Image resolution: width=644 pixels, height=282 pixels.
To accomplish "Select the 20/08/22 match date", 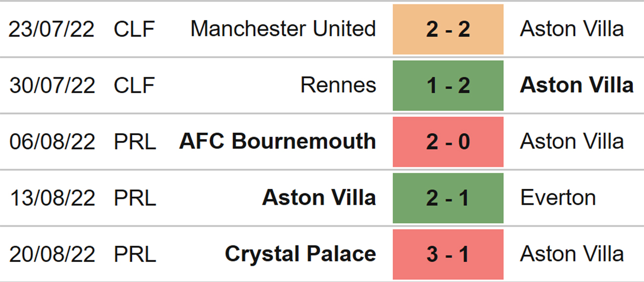I will click(52, 254).
